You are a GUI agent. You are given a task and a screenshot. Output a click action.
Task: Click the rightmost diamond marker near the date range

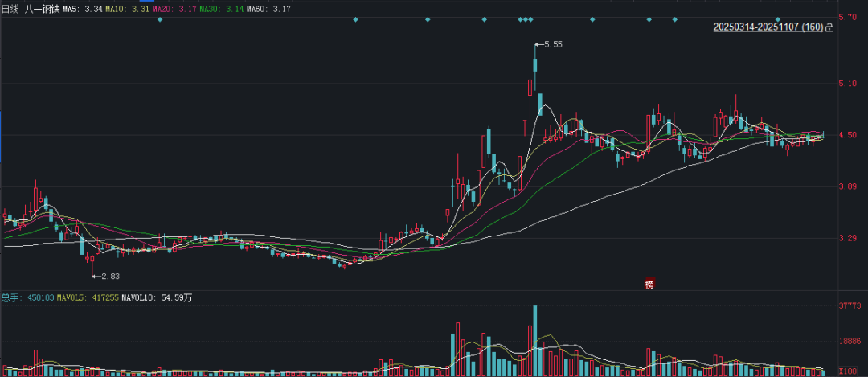click(778, 19)
